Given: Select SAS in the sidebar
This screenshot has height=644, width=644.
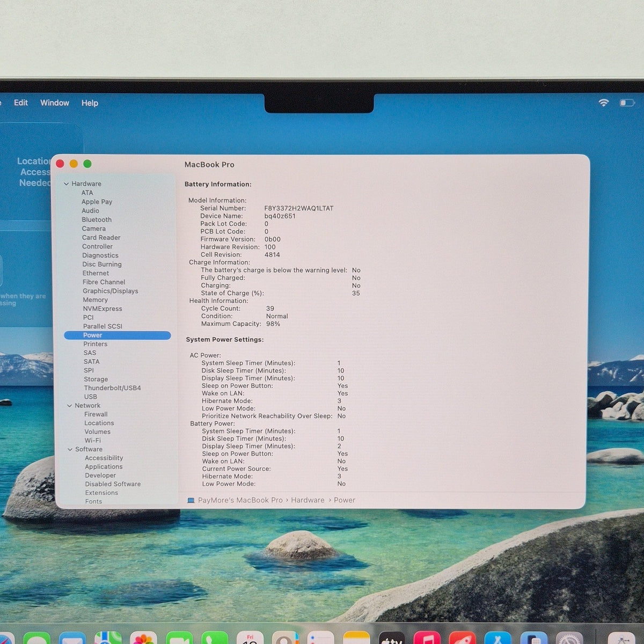Looking at the screenshot, I should (90, 353).
